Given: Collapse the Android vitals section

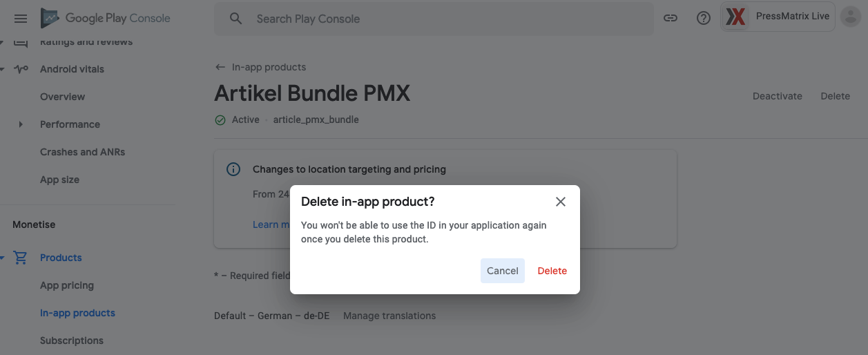Looking at the screenshot, I should pos(2,69).
